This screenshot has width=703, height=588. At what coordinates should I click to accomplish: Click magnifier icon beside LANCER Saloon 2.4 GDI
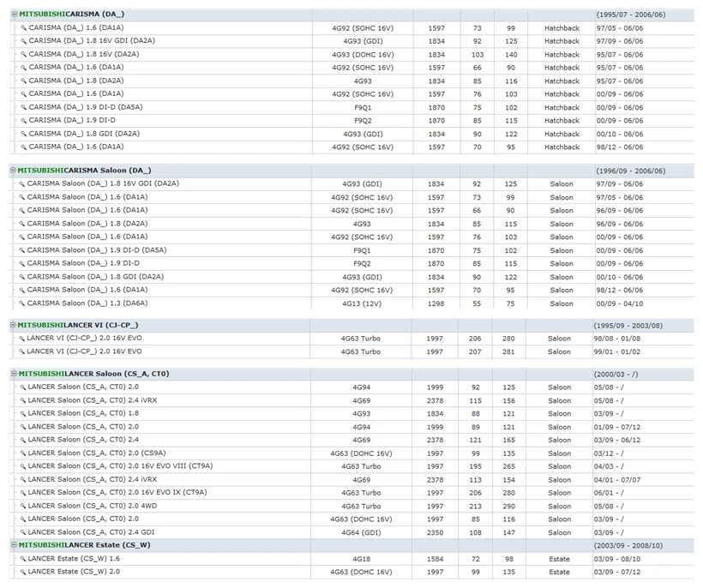click(22, 533)
